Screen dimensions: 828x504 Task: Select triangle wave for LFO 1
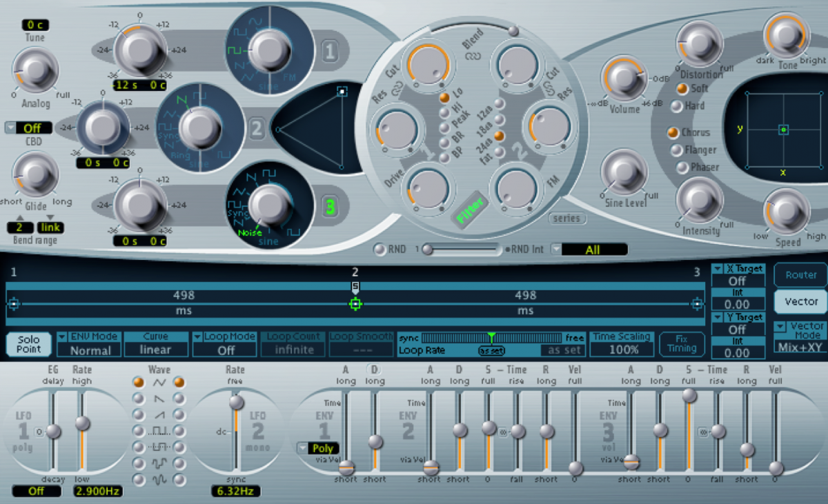[140, 381]
